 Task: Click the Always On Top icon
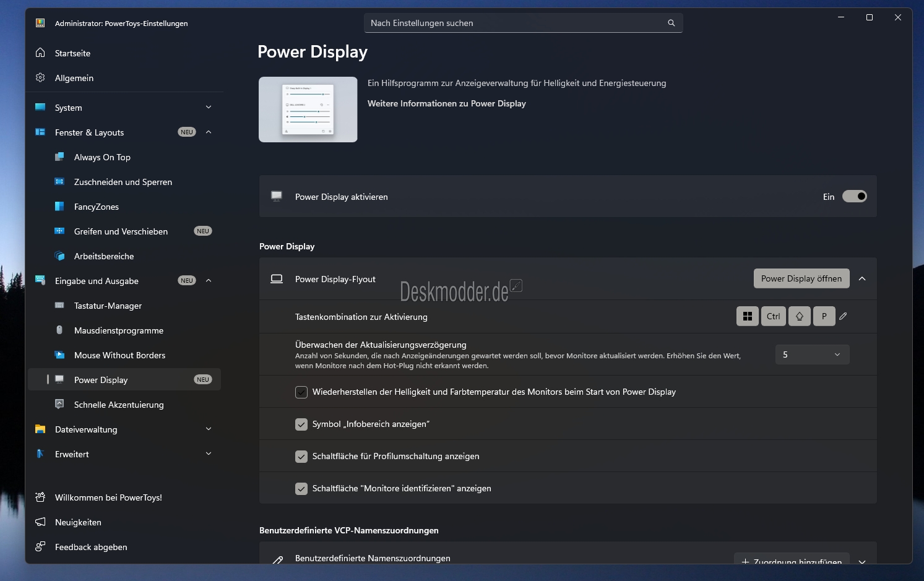(x=59, y=157)
